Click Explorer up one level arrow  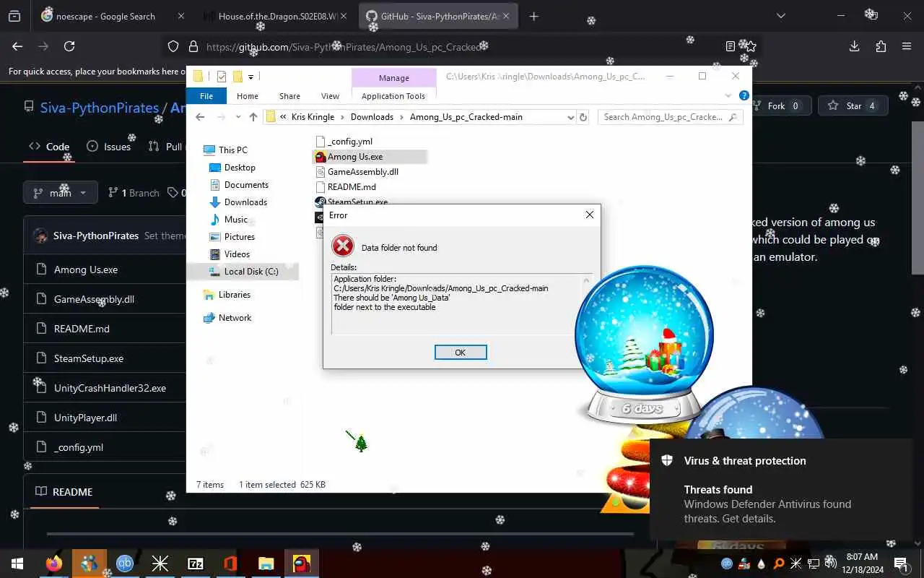tap(253, 117)
